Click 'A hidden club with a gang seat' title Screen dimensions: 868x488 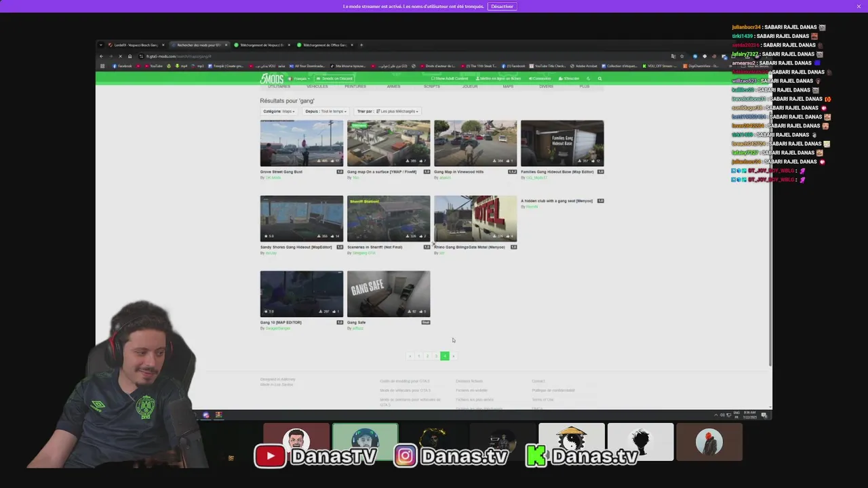pyautogui.click(x=557, y=201)
